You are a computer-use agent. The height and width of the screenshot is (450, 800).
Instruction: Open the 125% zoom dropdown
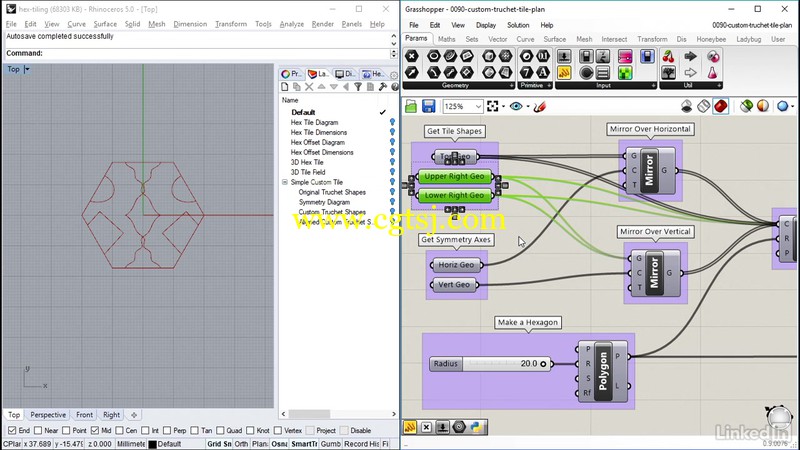pyautogui.click(x=478, y=106)
